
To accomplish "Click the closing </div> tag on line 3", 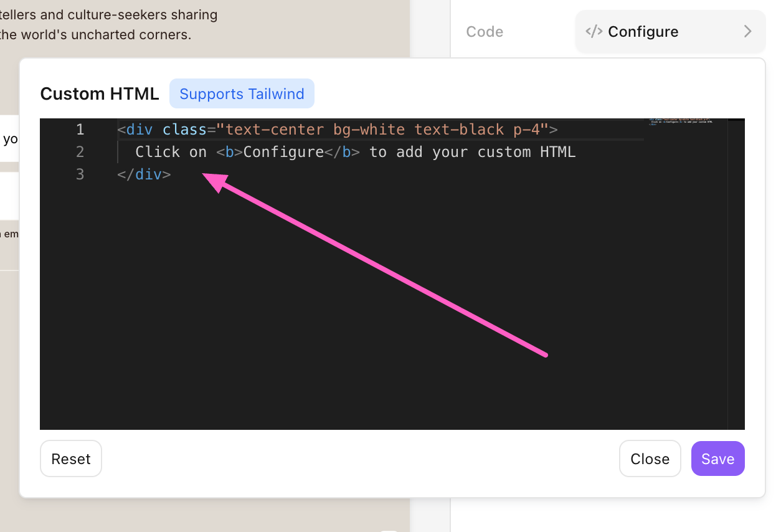I will [144, 174].
